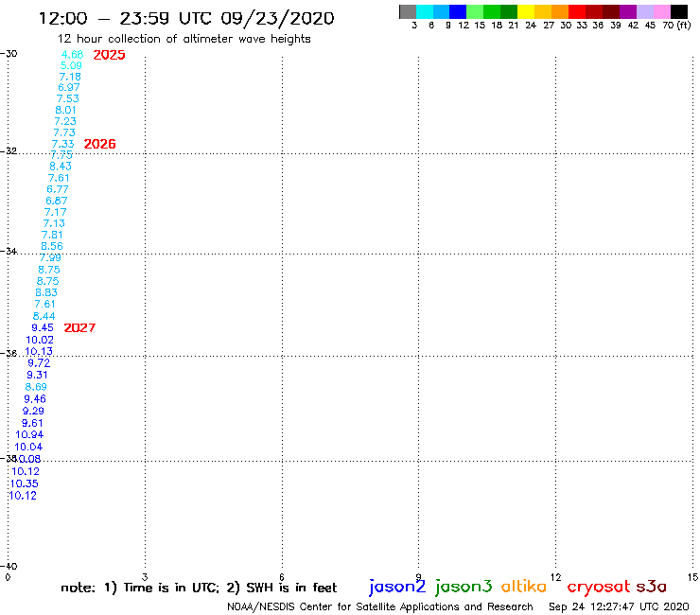Select the altika satellite label
The width and height of the screenshot is (700, 615).
point(524,586)
